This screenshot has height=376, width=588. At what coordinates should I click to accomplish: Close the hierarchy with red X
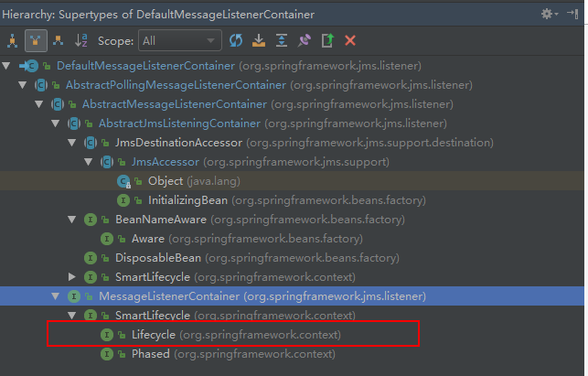click(x=350, y=40)
